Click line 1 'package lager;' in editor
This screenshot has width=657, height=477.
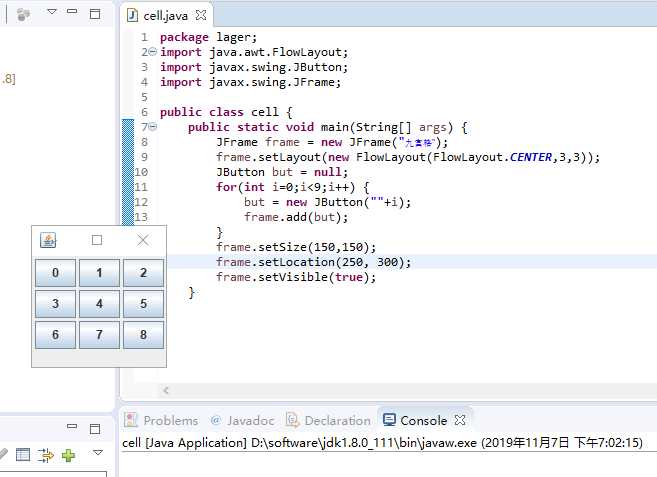[x=208, y=37]
